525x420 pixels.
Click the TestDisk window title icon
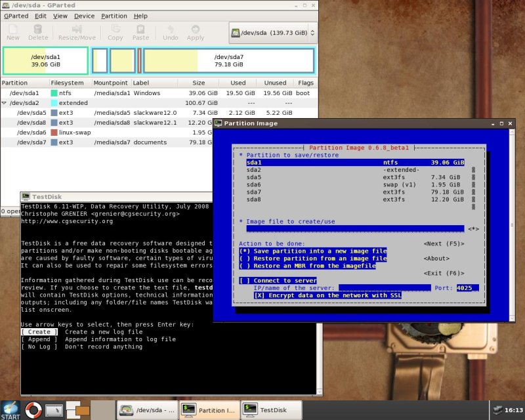pos(26,197)
